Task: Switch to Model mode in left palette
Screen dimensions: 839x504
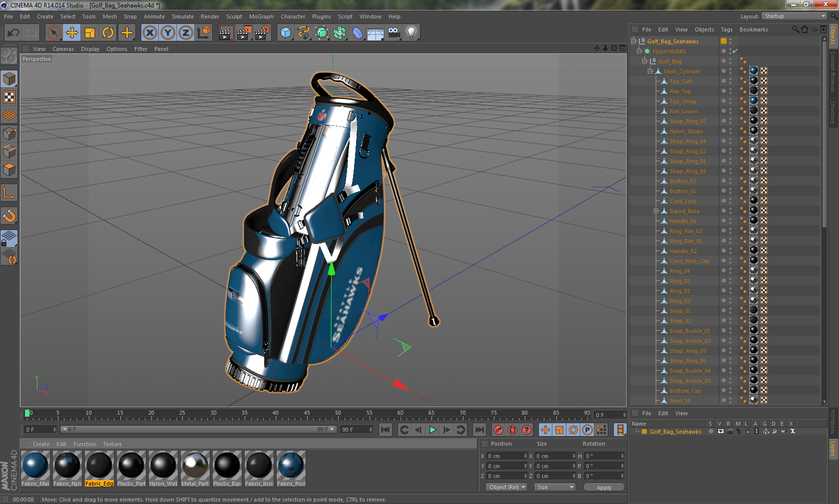Action: pyautogui.click(x=9, y=79)
